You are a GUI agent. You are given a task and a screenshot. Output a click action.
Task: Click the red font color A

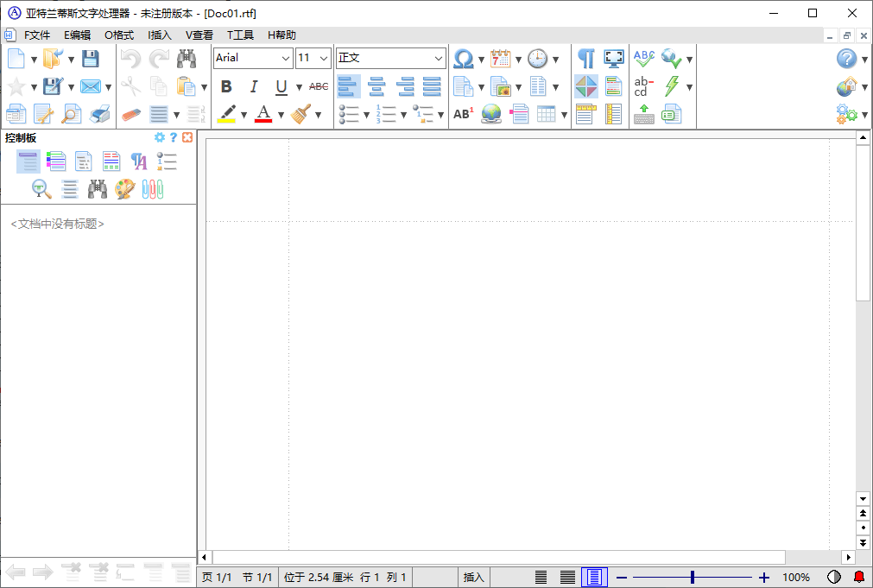click(x=263, y=114)
